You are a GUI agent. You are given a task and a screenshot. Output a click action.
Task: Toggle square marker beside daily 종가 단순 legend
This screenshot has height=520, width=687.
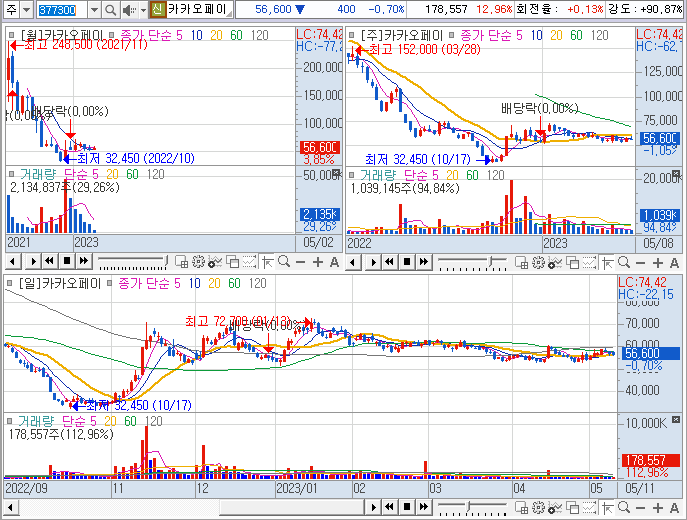tap(110, 283)
